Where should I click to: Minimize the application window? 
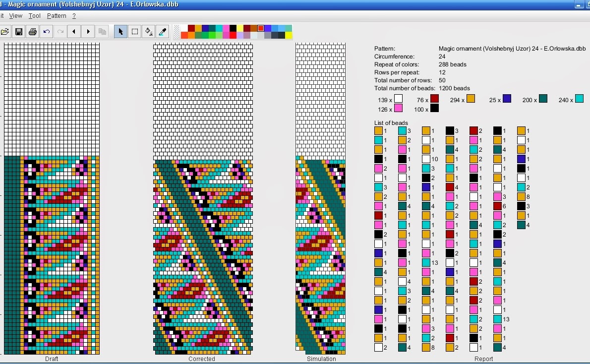click(579, 4)
